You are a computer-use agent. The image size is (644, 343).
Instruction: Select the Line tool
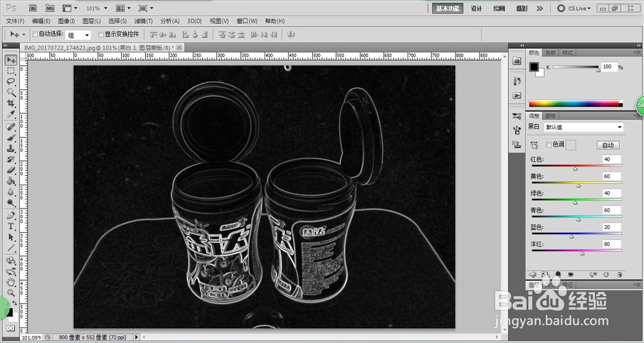tap(11, 248)
